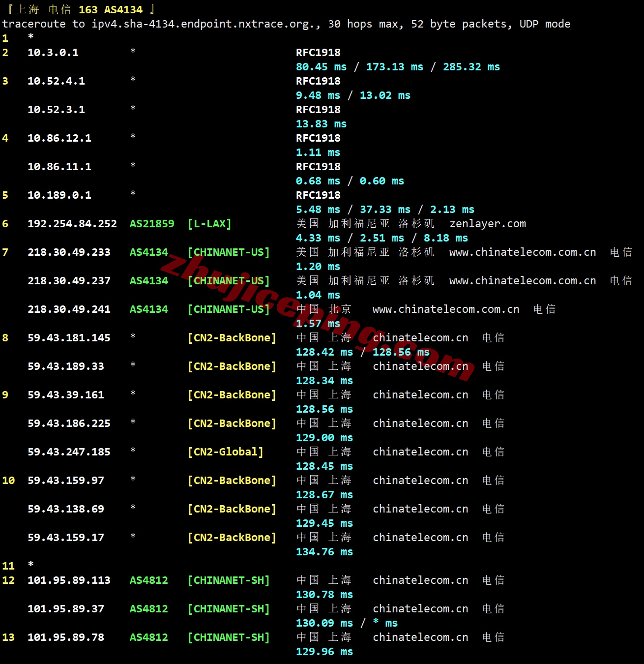
Task: Click latency value 129.96 ms
Action: [324, 652]
